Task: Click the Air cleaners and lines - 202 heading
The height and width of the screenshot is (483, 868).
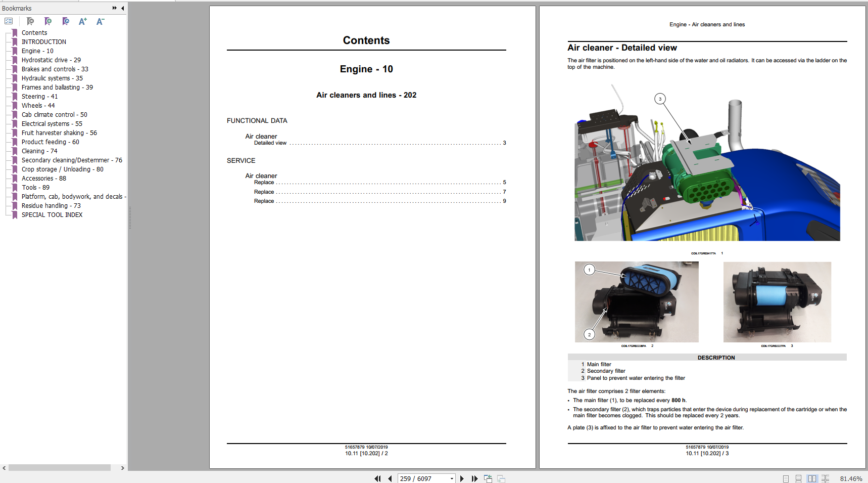Action: [366, 95]
